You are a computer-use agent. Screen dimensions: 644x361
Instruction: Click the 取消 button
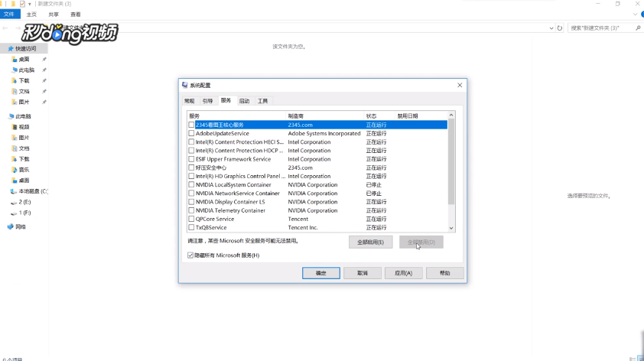click(363, 273)
